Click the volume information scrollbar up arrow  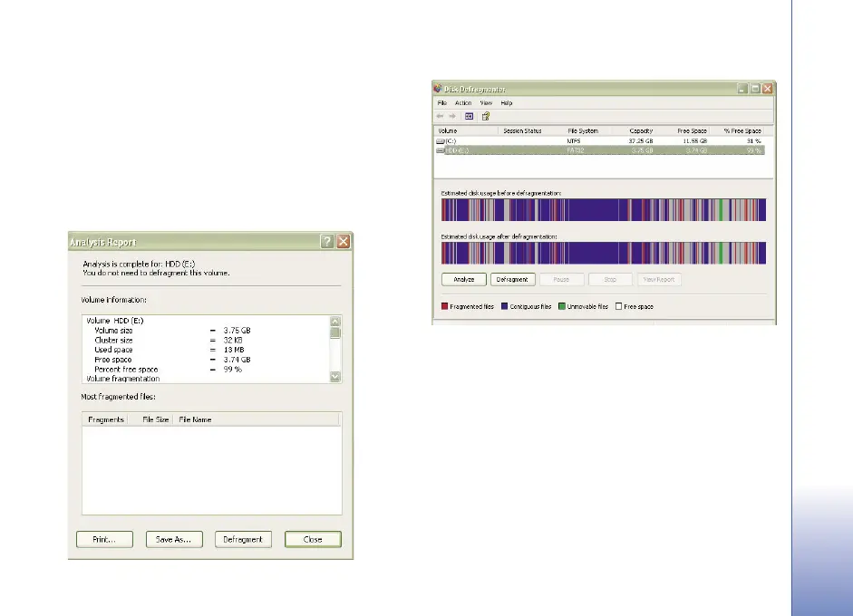pyautogui.click(x=335, y=321)
